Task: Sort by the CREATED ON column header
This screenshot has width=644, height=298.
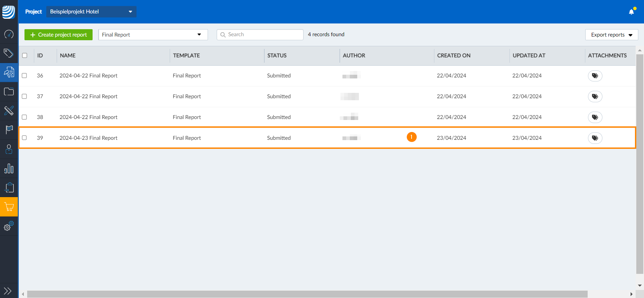Action: click(454, 56)
